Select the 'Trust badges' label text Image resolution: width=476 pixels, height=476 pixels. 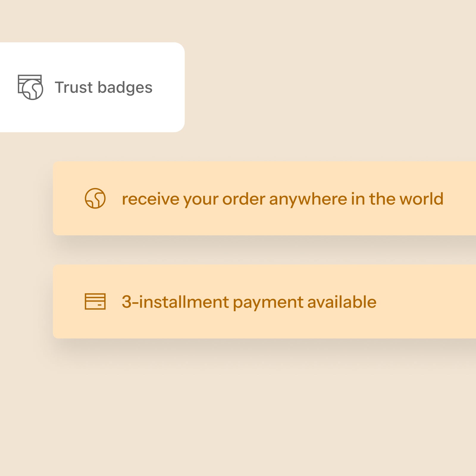(104, 87)
